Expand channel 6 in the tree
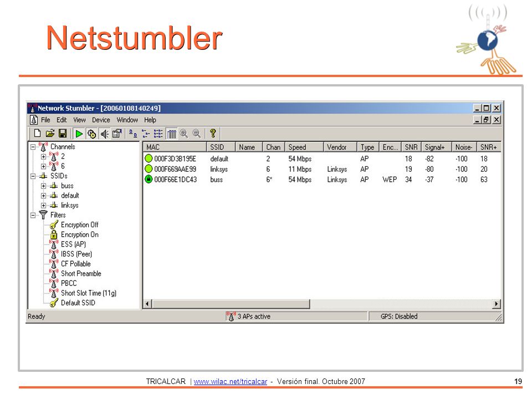This screenshot has width=532, height=399. tap(43, 166)
